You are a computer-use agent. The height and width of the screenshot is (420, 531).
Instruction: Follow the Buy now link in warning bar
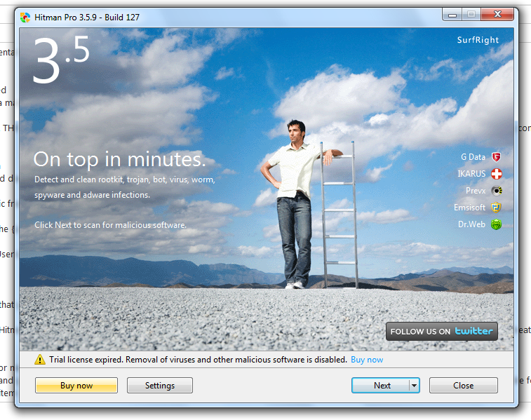(x=367, y=360)
